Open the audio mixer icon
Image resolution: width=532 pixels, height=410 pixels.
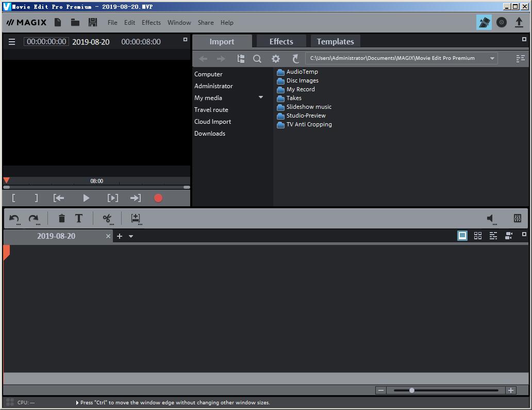(x=518, y=218)
